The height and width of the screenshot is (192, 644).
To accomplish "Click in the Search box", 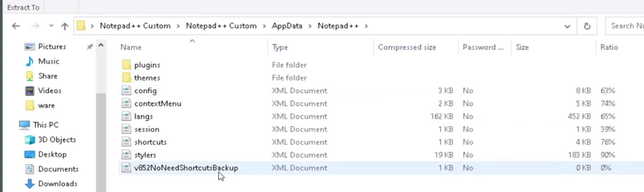I will click(x=624, y=26).
